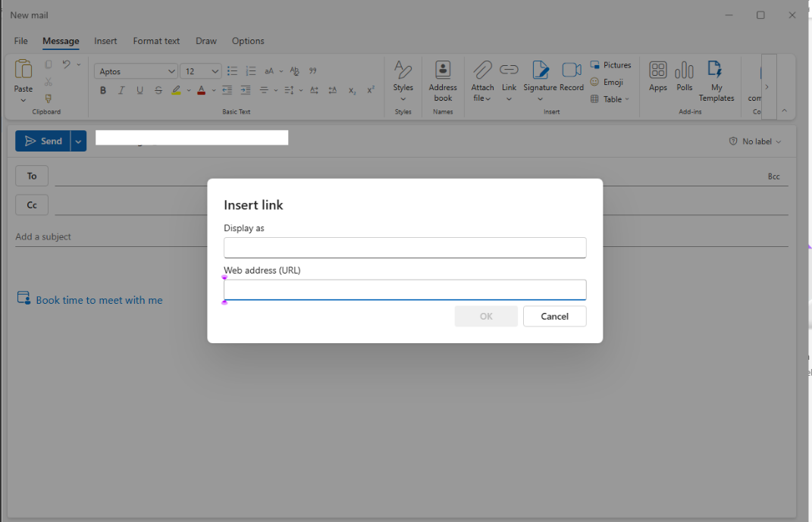The image size is (812, 522).
Task: Apply the red font color
Action: 202,90
